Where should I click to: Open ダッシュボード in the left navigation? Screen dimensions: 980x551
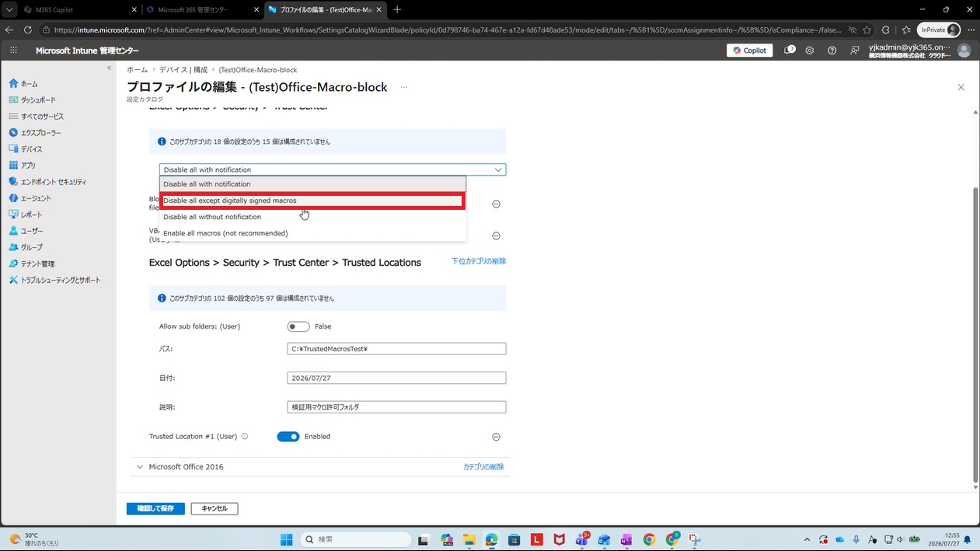coord(32,100)
